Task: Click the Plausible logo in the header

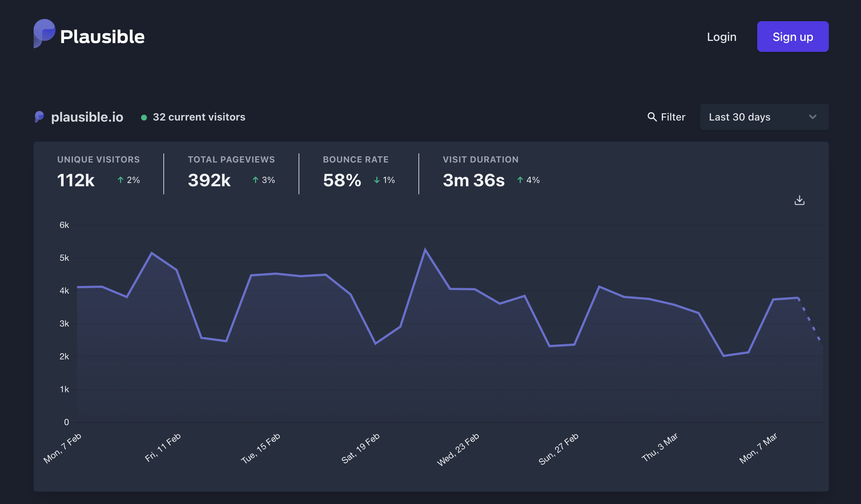Action: click(x=89, y=34)
